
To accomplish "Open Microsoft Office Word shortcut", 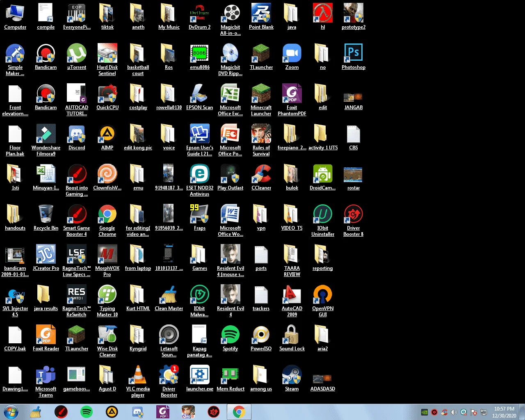I will tap(231, 220).
